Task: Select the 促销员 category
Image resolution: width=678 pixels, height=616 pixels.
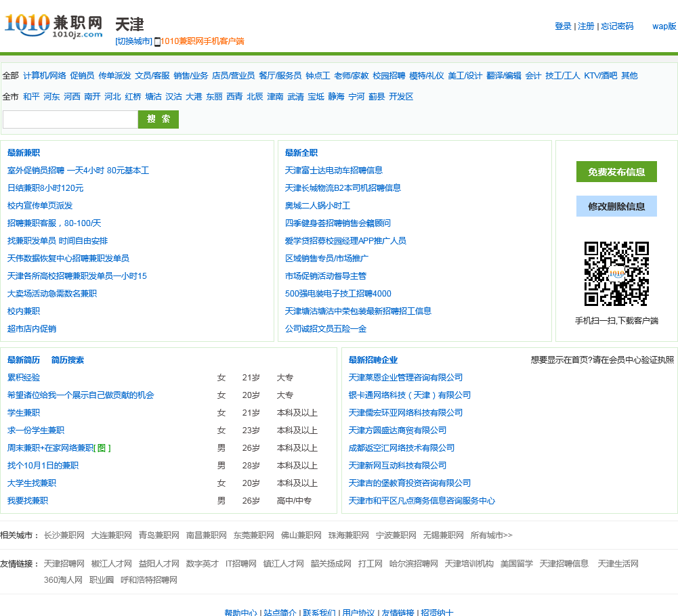Action: pyautogui.click(x=82, y=76)
